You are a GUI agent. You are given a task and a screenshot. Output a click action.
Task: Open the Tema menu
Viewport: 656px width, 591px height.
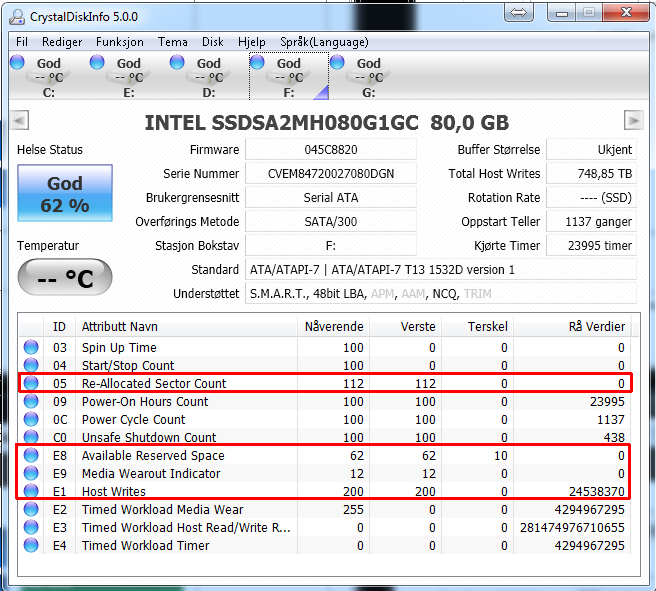(x=173, y=42)
